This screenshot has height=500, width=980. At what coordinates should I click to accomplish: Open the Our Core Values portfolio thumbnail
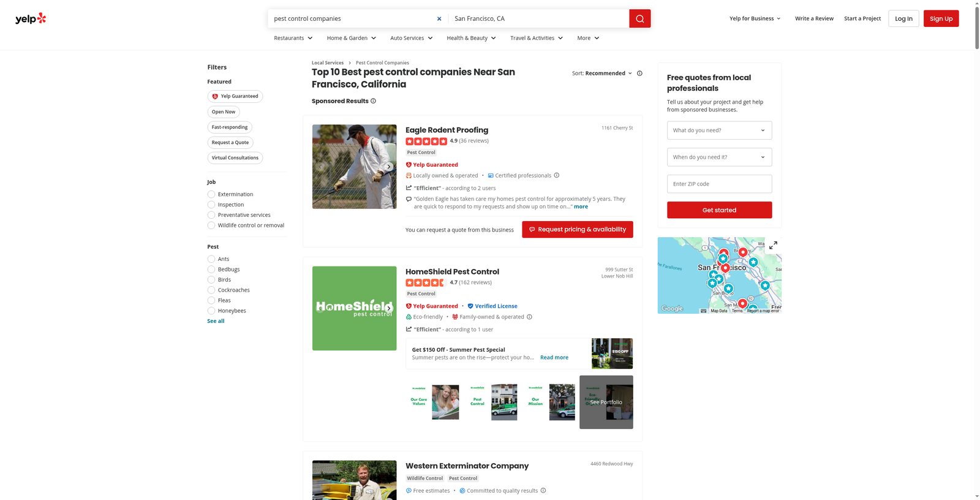click(x=434, y=402)
